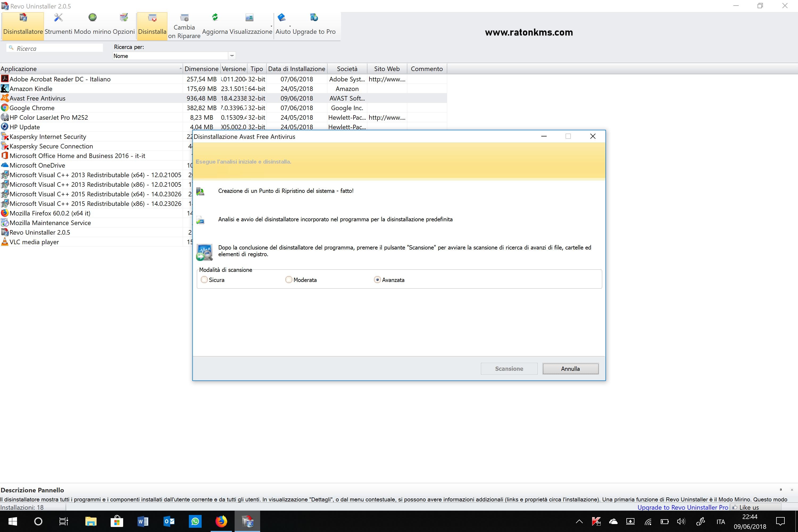
Task: Sort by the Commento column header
Action: pos(427,69)
